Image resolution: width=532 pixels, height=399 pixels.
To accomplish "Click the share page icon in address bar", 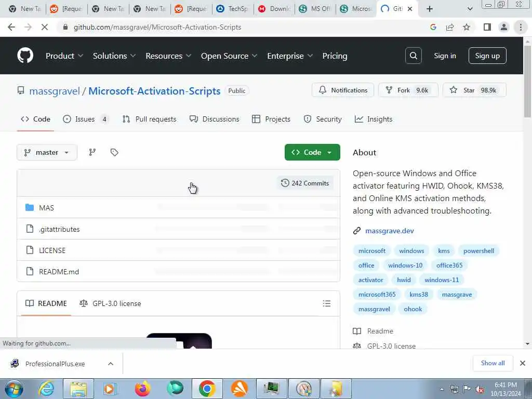I will (450, 27).
